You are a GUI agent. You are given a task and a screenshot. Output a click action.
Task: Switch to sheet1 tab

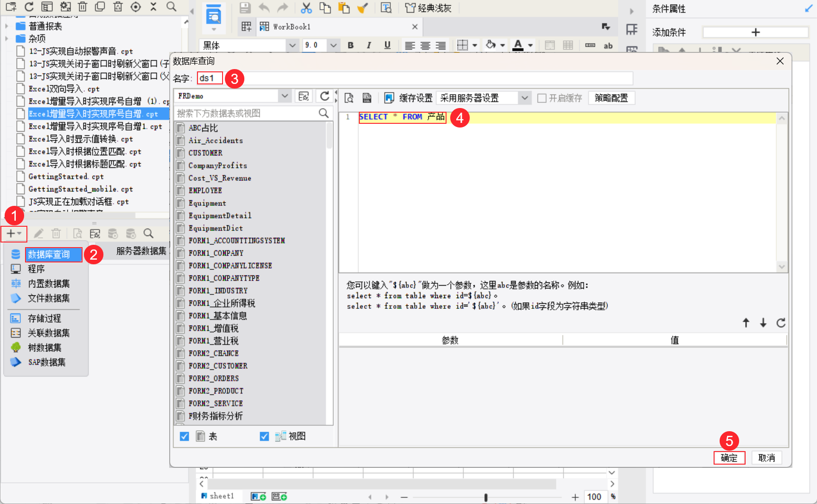pyautogui.click(x=218, y=496)
